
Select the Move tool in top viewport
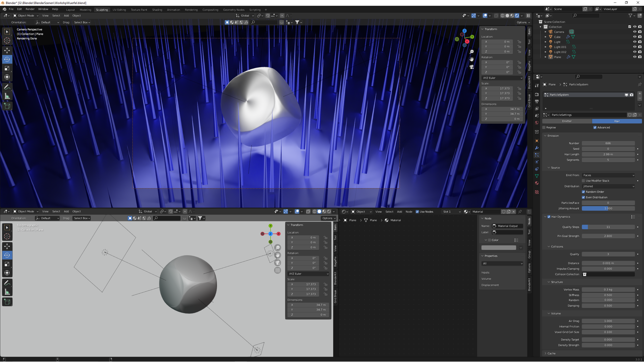tap(7, 50)
